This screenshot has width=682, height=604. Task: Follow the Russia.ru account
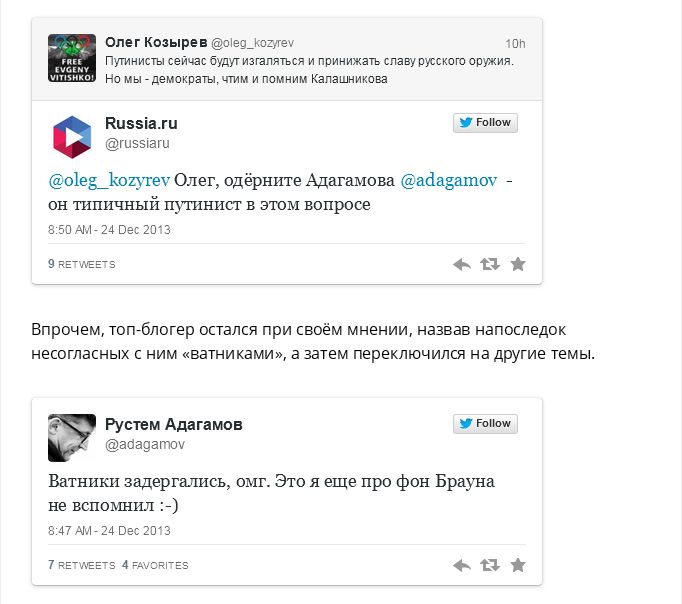click(x=485, y=123)
